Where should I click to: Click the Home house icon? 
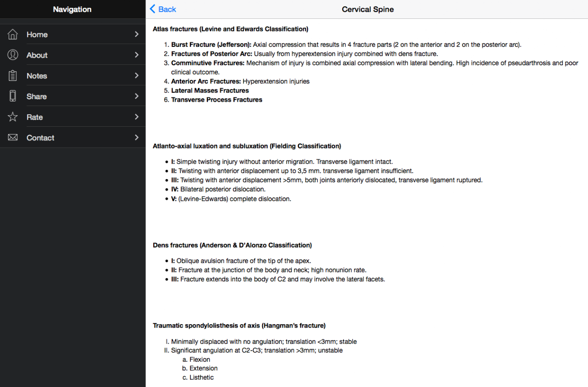click(13, 34)
